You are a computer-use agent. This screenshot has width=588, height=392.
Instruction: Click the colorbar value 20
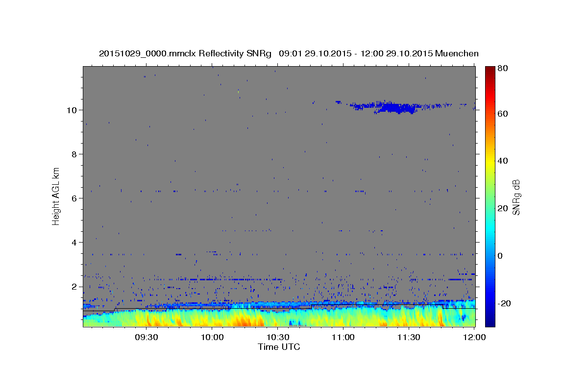click(x=502, y=208)
